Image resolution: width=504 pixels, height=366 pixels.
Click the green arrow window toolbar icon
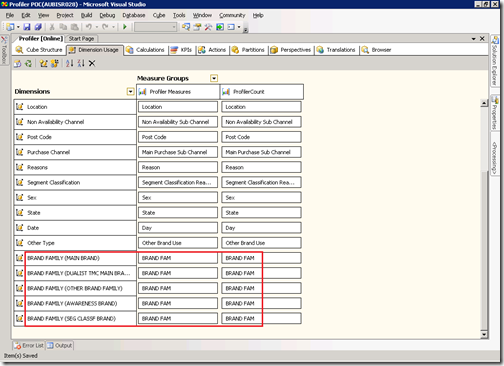coord(220,27)
